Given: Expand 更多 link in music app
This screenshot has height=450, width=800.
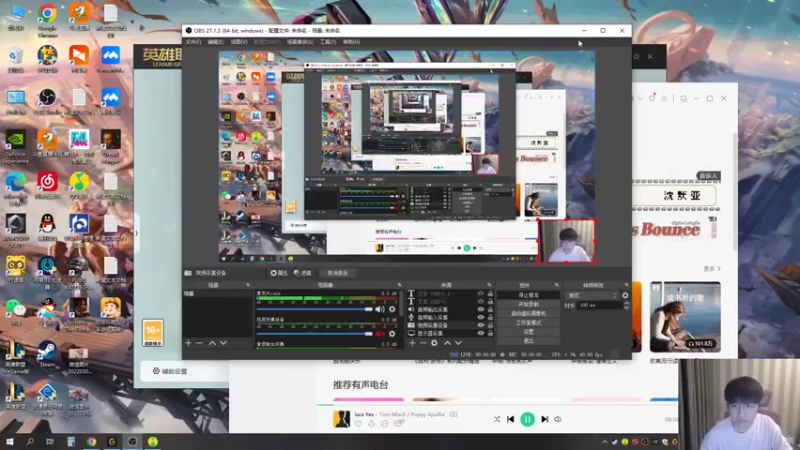Looking at the screenshot, I should click(712, 268).
